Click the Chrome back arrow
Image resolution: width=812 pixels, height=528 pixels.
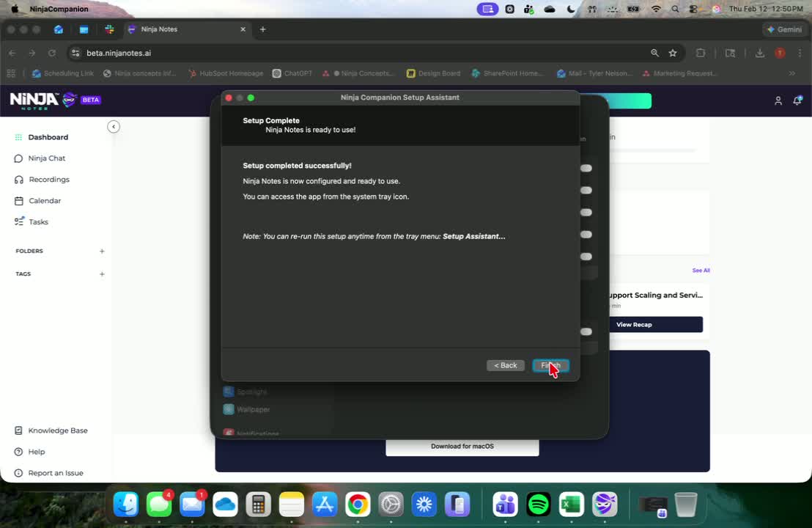[x=12, y=53]
